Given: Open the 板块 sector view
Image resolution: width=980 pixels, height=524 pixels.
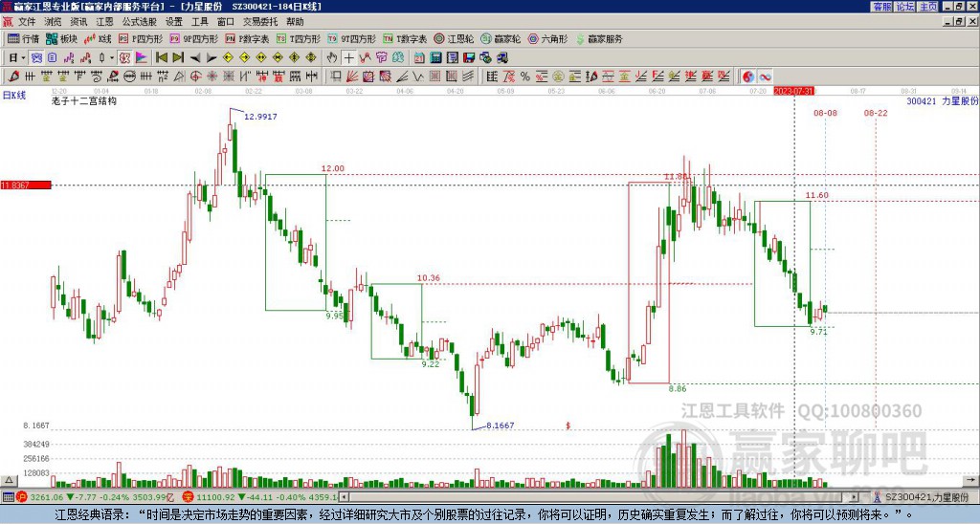Looking at the screenshot, I should point(62,38).
